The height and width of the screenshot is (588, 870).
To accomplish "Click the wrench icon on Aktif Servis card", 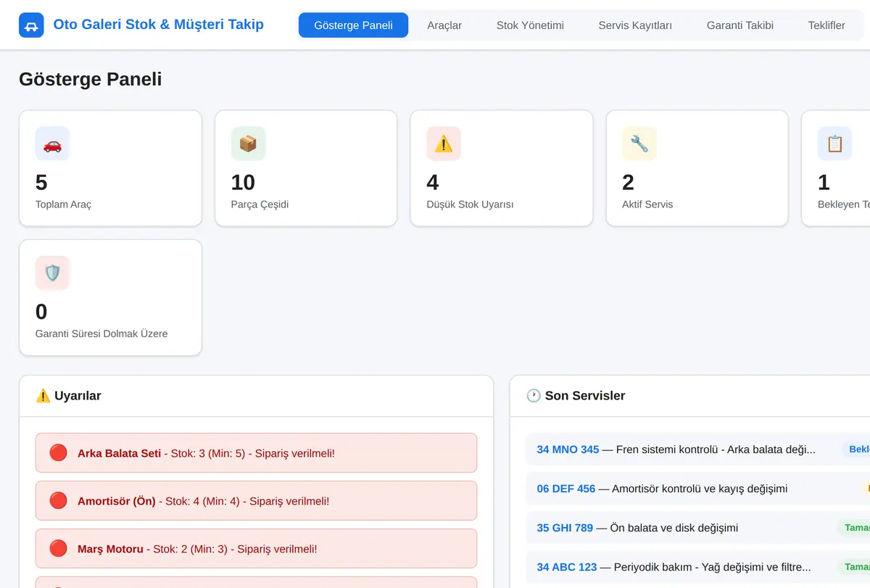I will (639, 144).
